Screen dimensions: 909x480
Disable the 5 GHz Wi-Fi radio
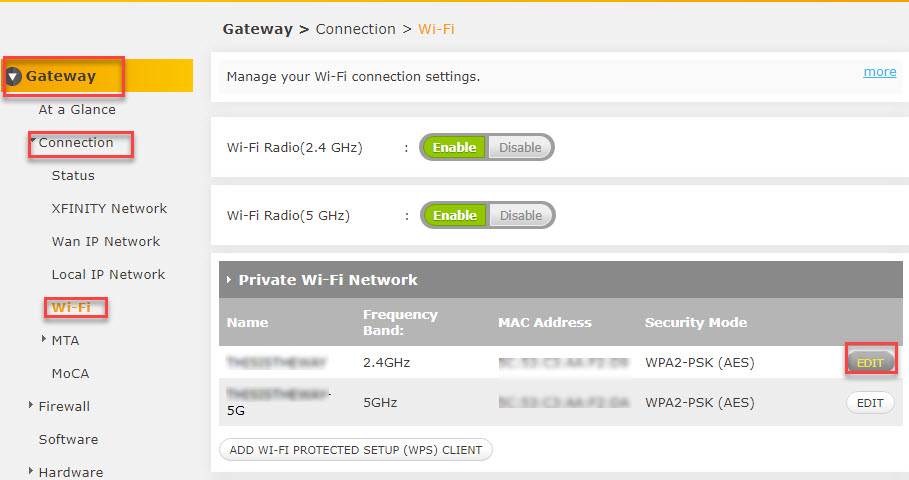pos(520,215)
